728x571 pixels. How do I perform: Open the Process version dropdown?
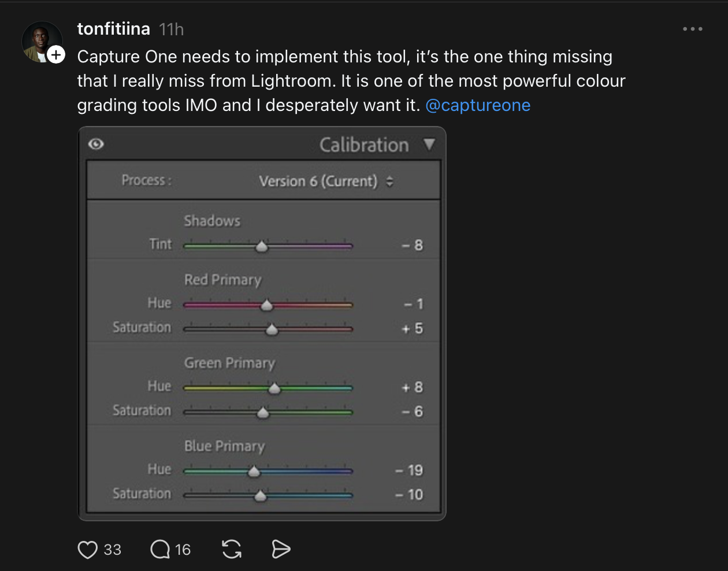coord(326,181)
